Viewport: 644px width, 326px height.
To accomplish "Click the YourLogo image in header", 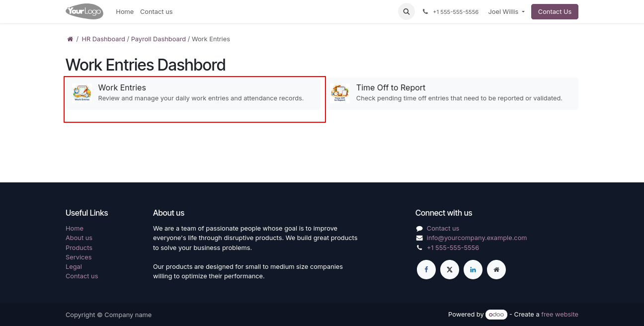I will click(x=84, y=11).
